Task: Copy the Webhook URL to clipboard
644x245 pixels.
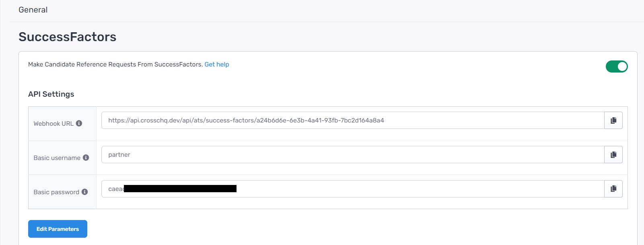Action: [613, 120]
